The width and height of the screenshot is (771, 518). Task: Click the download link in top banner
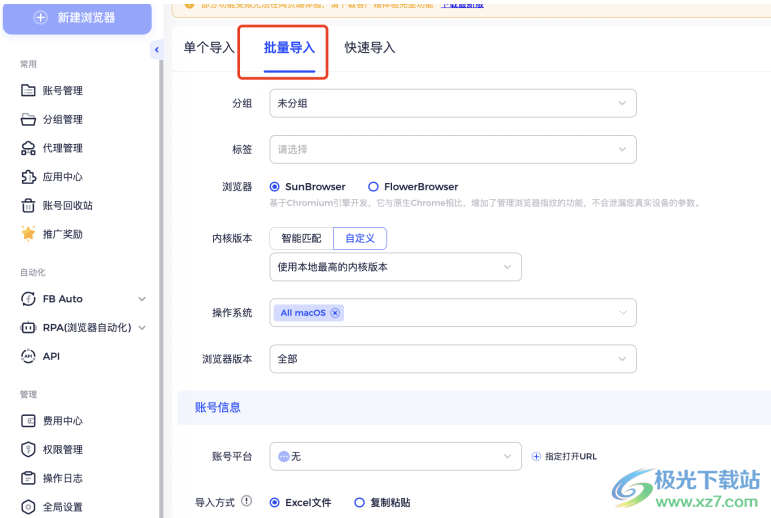pos(462,5)
